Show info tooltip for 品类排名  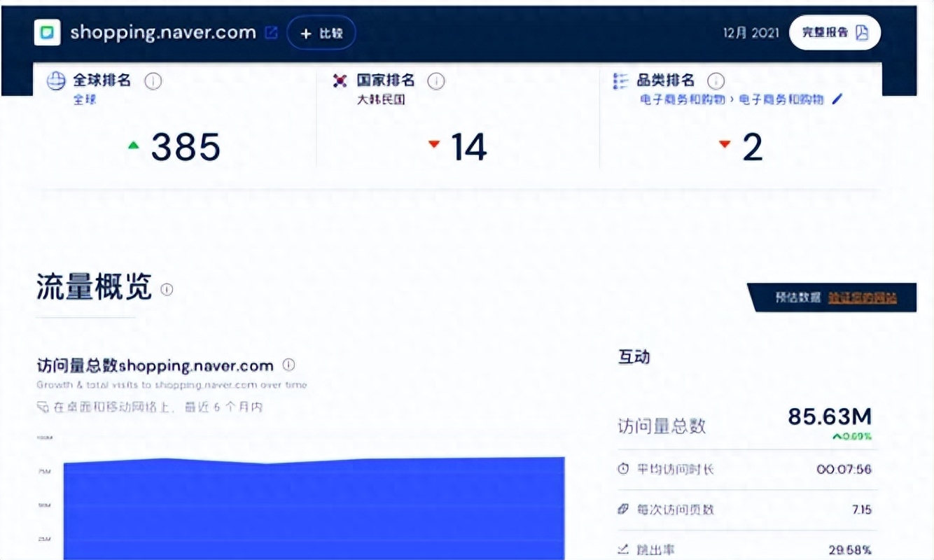(x=716, y=81)
